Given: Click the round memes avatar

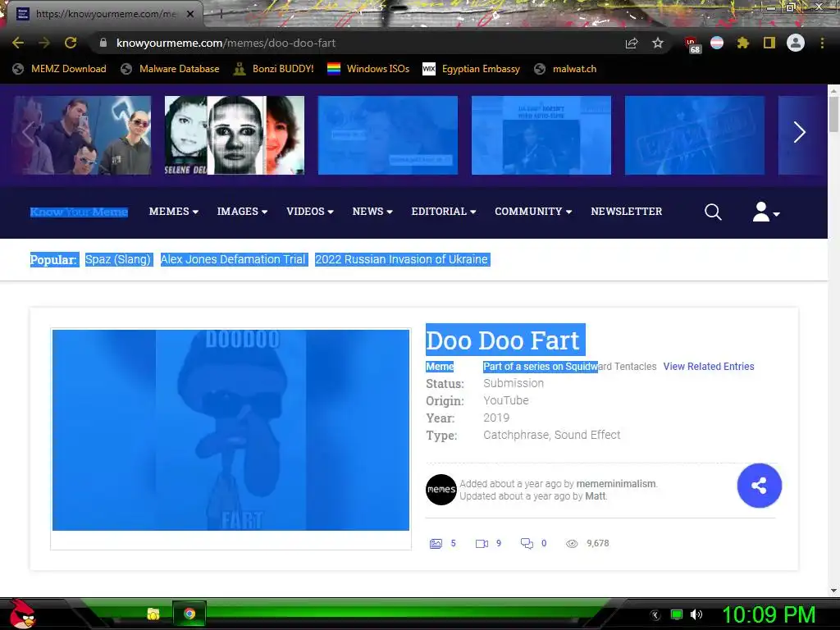Looking at the screenshot, I should tap(441, 489).
